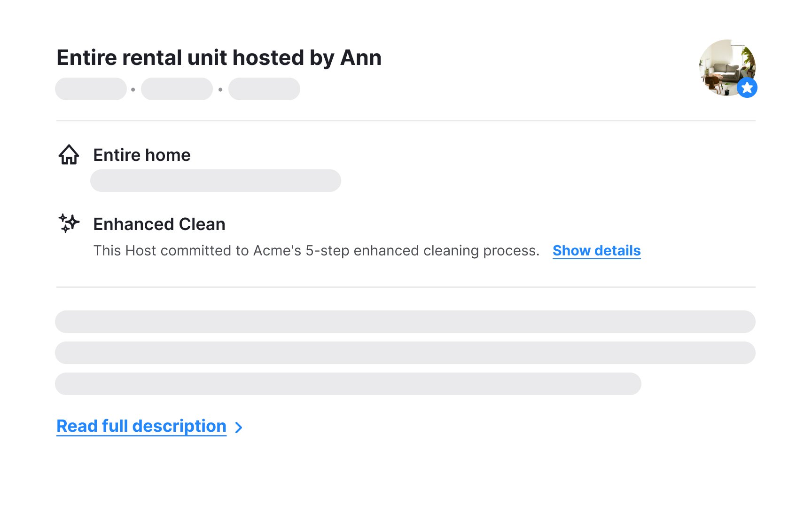Screen dimensions: 812x508
Task: Click the house icon beside Entire home
Action: click(69, 155)
